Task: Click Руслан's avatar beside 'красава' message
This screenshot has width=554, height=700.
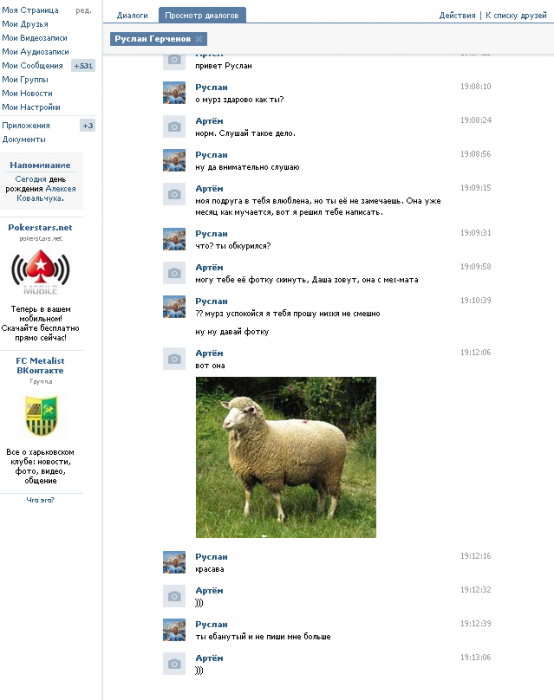Action: pos(174,562)
